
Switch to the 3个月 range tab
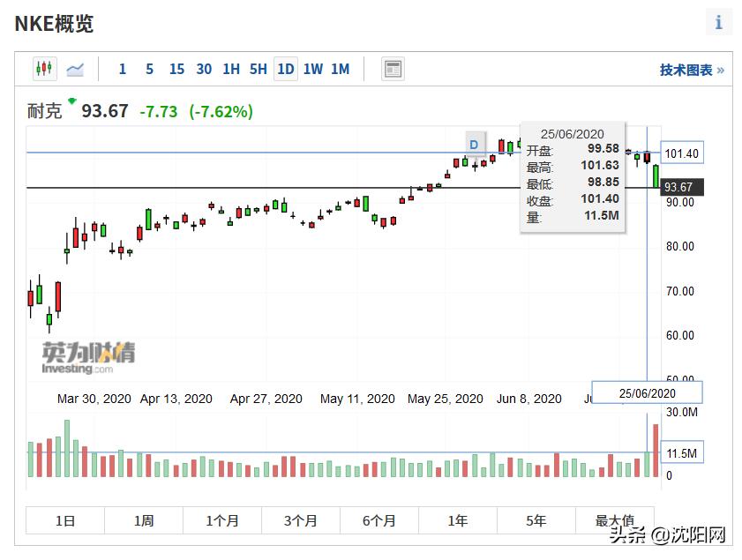tap(301, 520)
